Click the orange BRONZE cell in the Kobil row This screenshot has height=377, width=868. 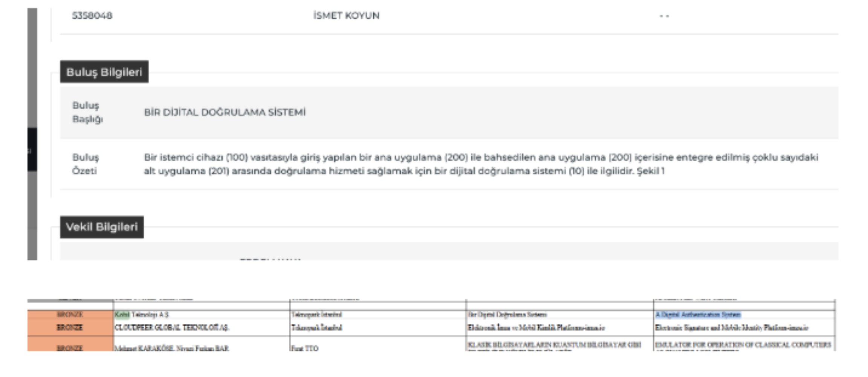pos(70,315)
